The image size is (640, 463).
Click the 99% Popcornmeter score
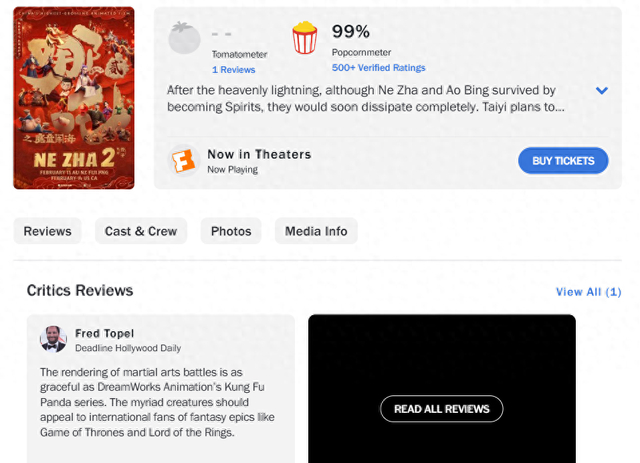pos(351,32)
